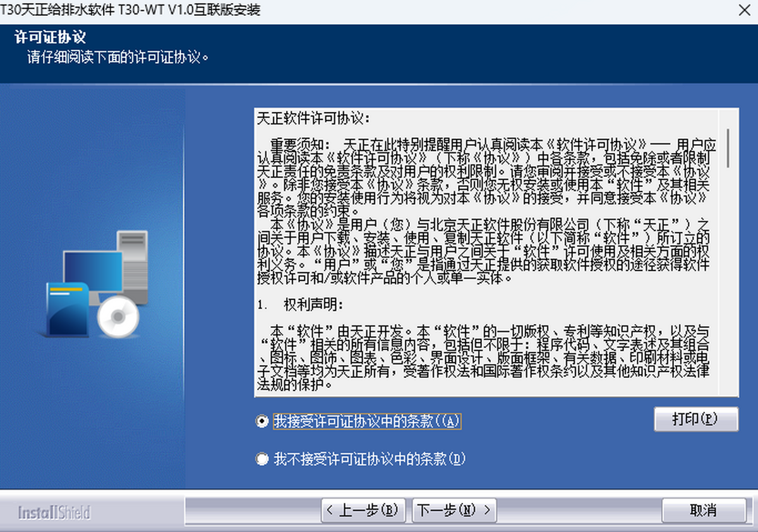Click 请仔细阅读下面的许可证协议 instruction text
This screenshot has height=532, width=758.
[x=118, y=57]
